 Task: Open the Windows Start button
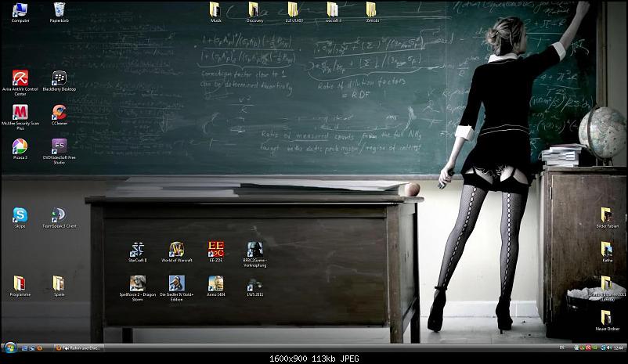click(10, 347)
